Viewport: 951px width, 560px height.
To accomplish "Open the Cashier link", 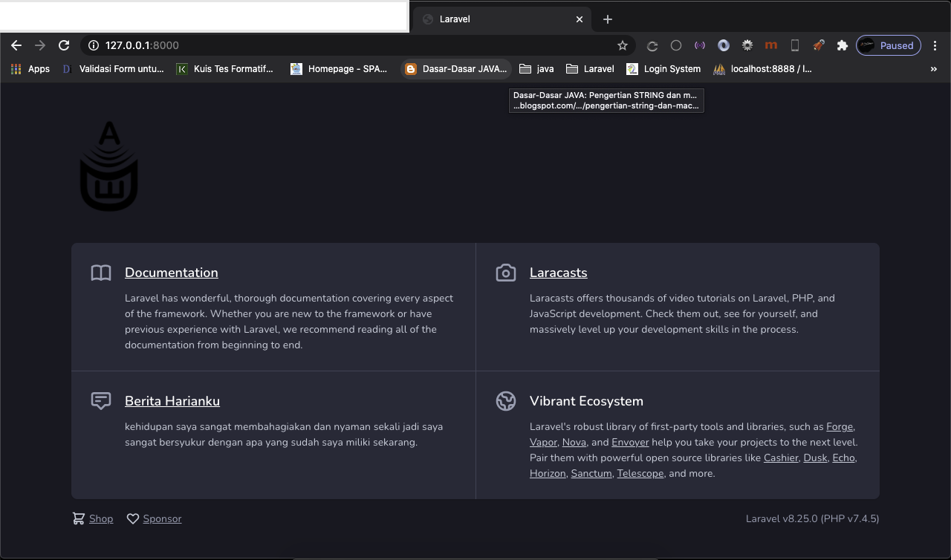I will click(x=781, y=458).
